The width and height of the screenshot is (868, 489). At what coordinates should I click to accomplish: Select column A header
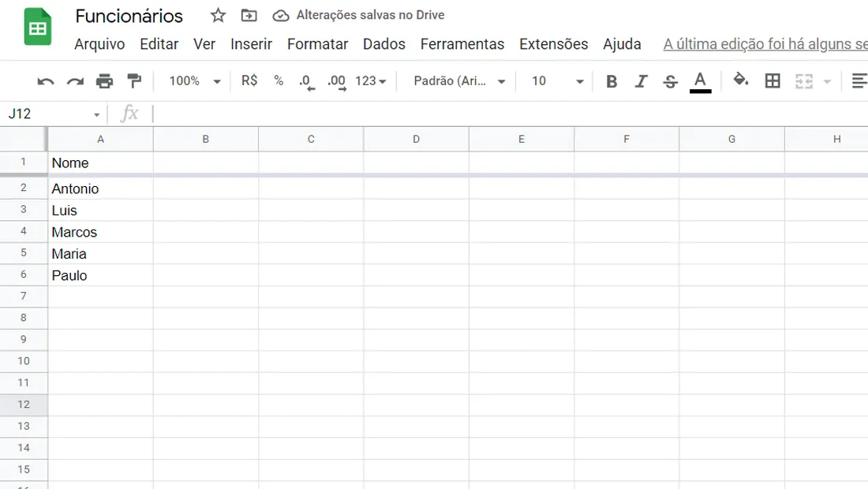101,140
